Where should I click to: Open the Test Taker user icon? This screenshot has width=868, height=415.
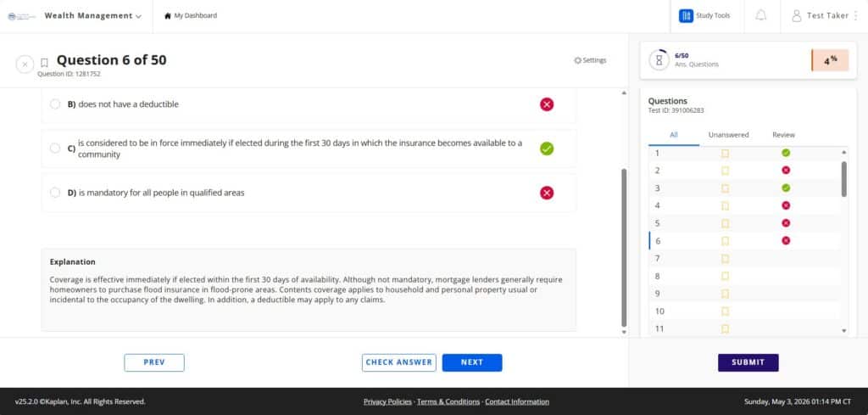point(797,15)
